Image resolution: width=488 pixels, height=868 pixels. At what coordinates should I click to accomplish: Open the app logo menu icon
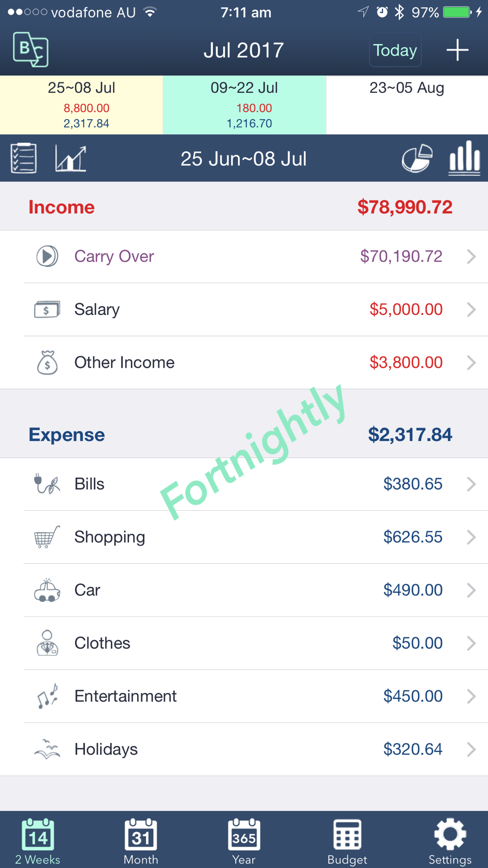coord(31,49)
